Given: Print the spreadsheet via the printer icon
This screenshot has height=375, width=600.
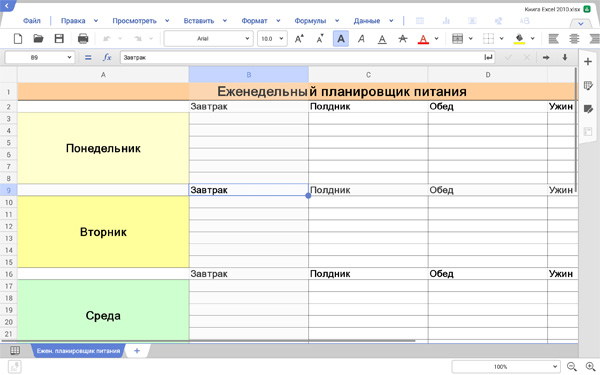Looking at the screenshot, I should coord(83,39).
